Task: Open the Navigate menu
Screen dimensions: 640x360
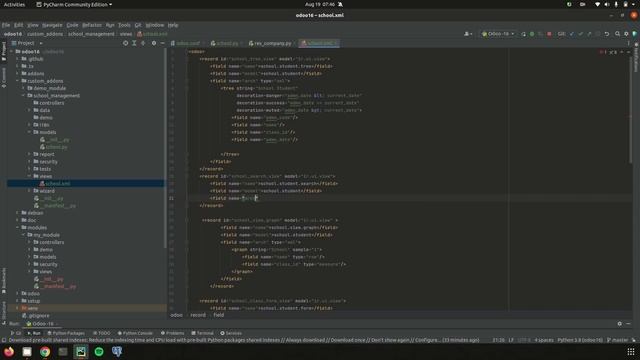Action: tap(52, 25)
